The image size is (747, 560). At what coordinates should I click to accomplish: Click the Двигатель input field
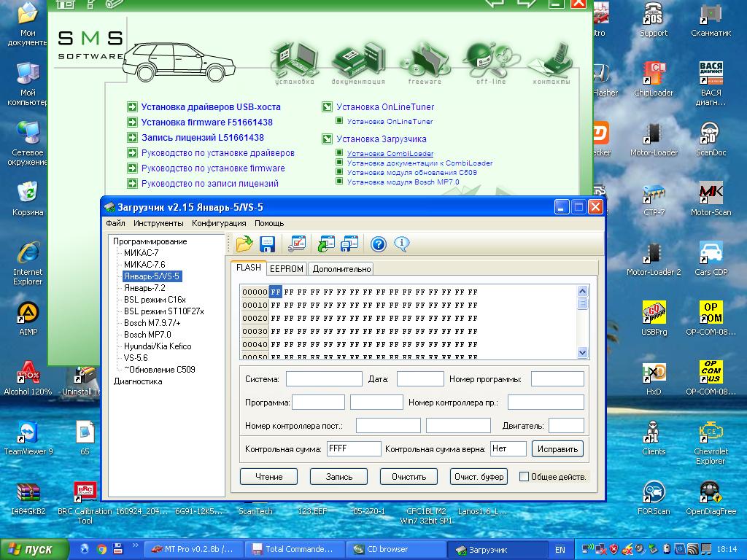(x=566, y=425)
